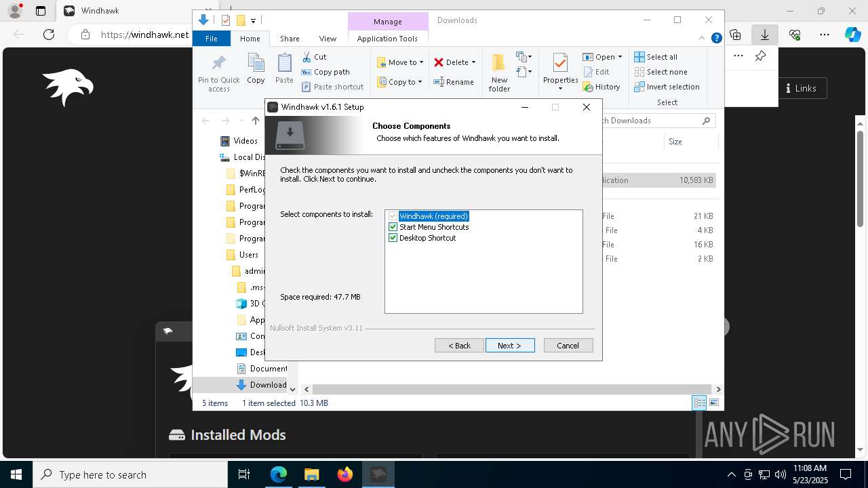The height and width of the screenshot is (488, 868).
Task: Click Select none in ribbon
Action: coord(660,72)
